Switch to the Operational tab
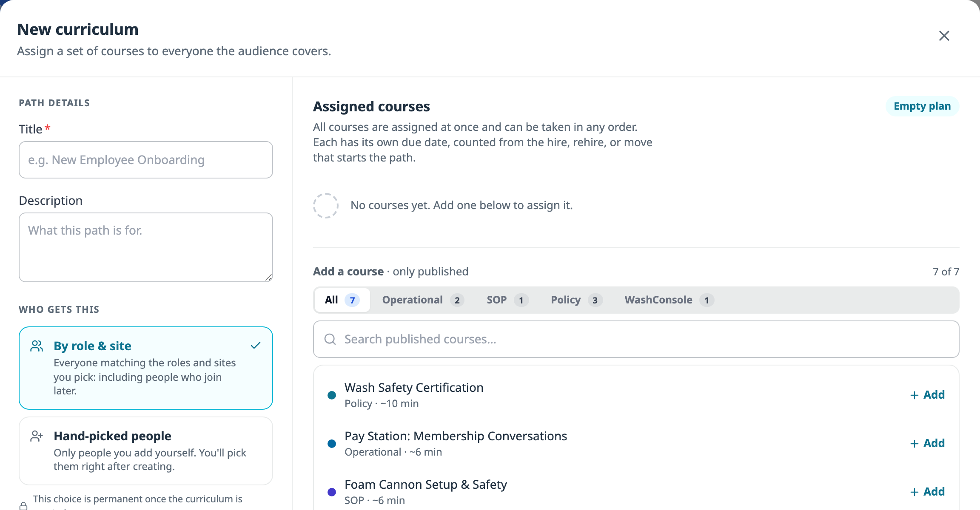Image resolution: width=980 pixels, height=510 pixels. click(422, 300)
